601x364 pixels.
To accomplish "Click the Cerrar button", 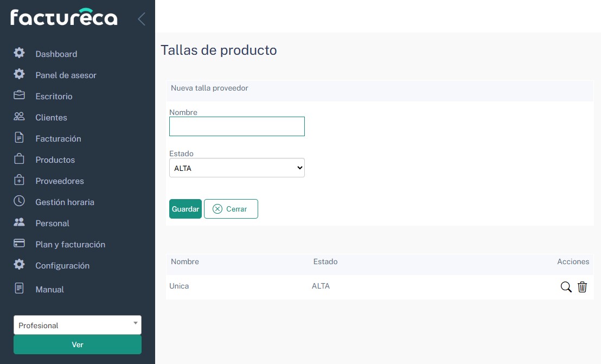I will click(x=231, y=209).
